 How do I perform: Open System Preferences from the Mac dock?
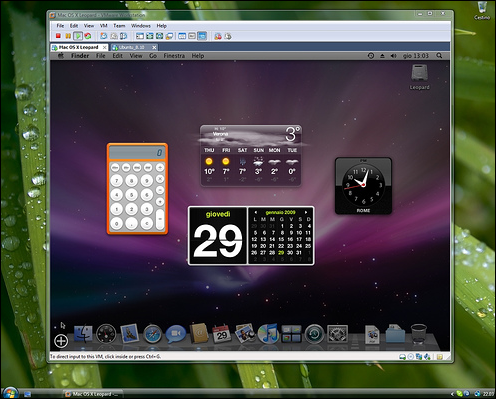[337, 334]
